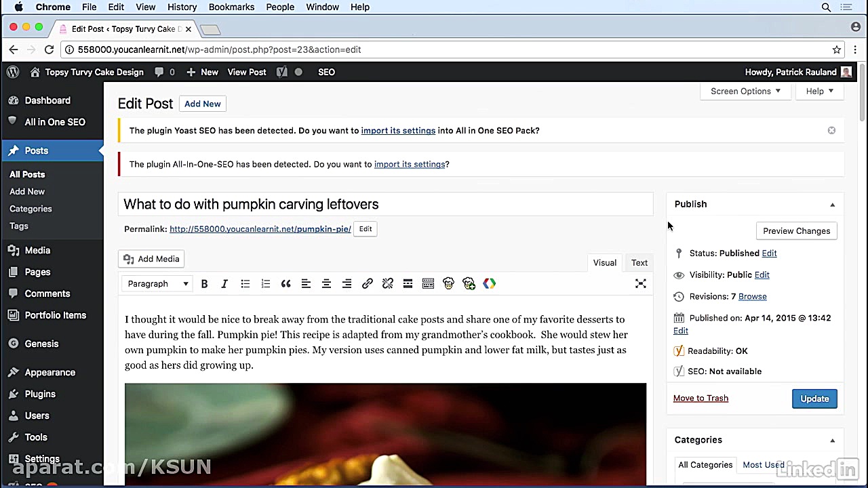This screenshot has width=868, height=488.
Task: Enable distraction-free writing mode
Action: [x=640, y=284]
